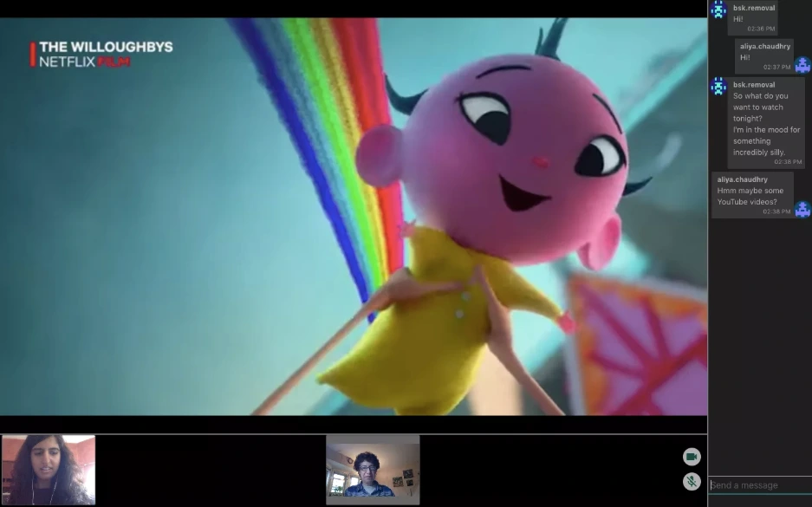Image resolution: width=812 pixels, height=507 pixels.
Task: Click The Willoughbys Netflix Film title overlay
Action: point(101,55)
